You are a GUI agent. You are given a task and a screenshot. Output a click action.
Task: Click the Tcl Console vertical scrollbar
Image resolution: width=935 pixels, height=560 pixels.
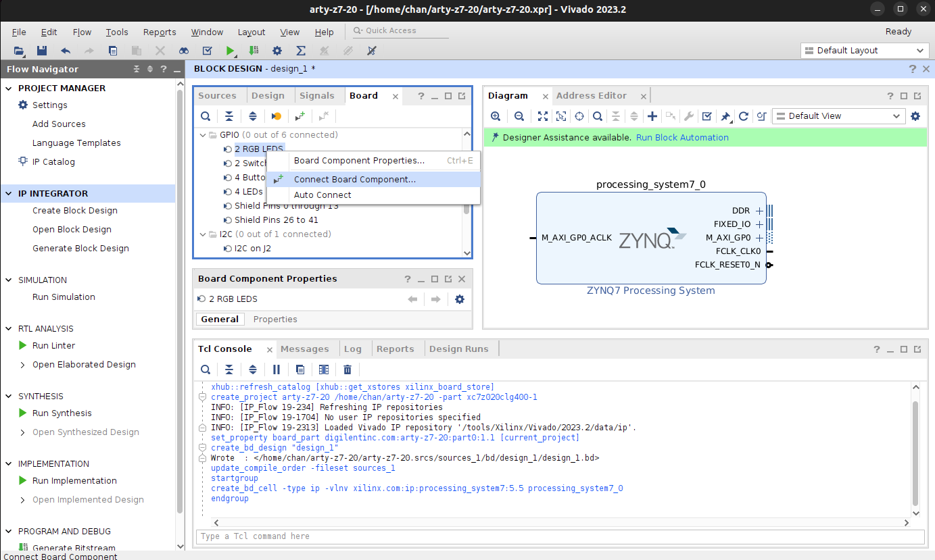click(915, 453)
